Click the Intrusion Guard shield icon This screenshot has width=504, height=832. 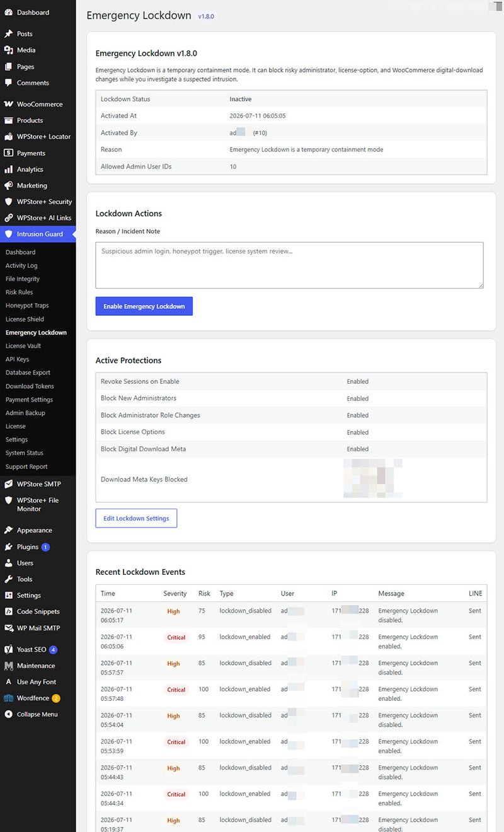point(8,234)
